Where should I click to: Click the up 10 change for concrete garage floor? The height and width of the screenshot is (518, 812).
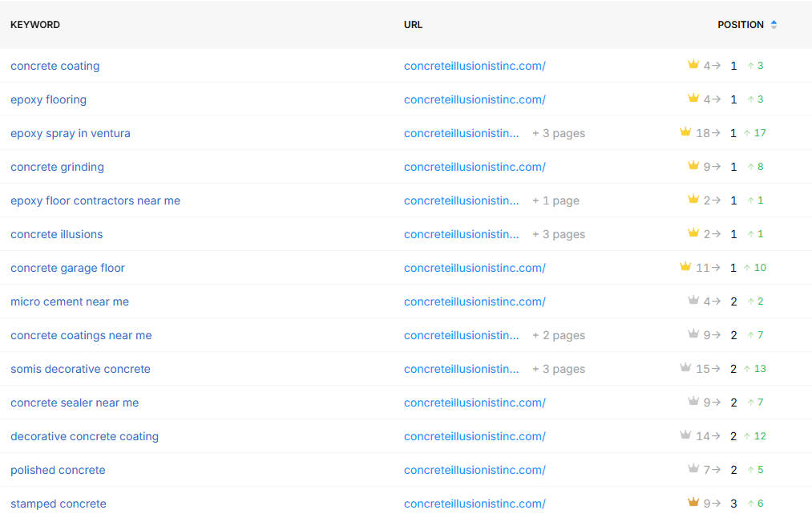coord(755,267)
